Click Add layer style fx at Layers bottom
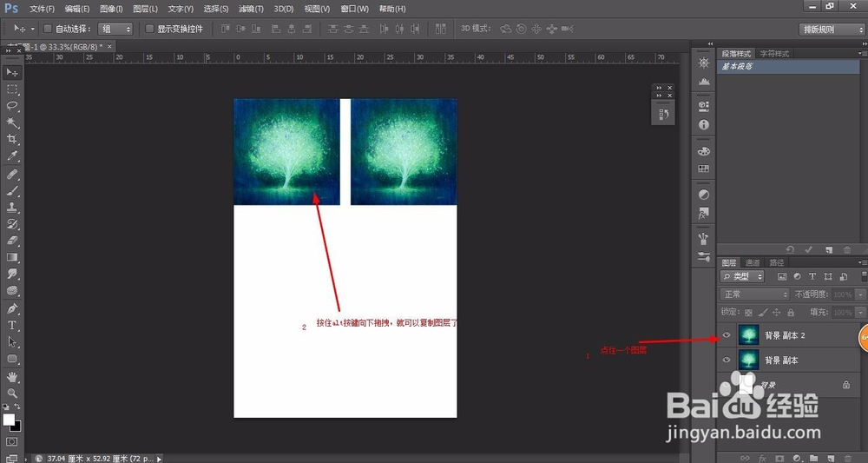The height and width of the screenshot is (463, 868). pyautogui.click(x=762, y=458)
